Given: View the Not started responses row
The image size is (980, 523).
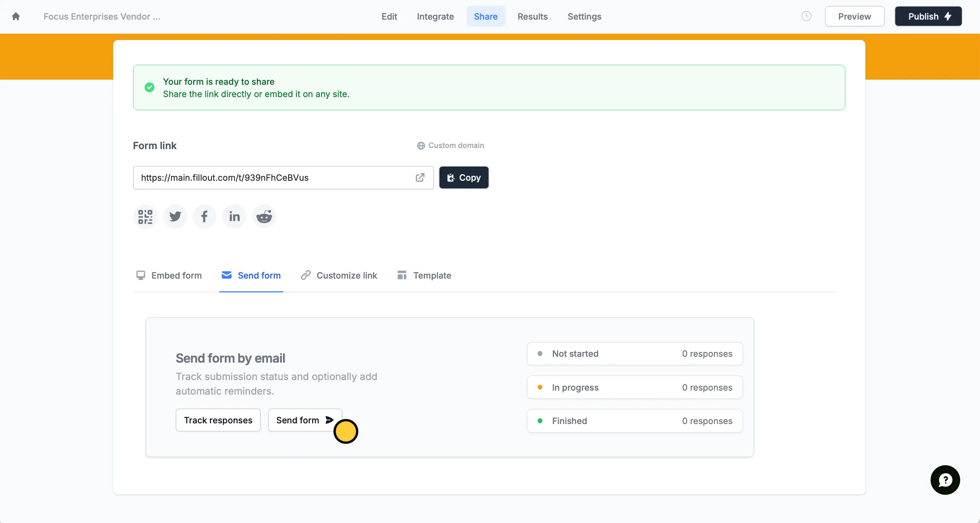Looking at the screenshot, I should [x=634, y=354].
